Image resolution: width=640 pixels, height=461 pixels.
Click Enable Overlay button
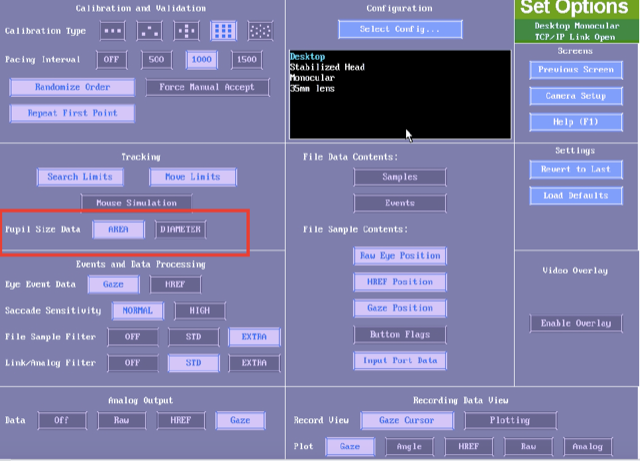(x=576, y=323)
